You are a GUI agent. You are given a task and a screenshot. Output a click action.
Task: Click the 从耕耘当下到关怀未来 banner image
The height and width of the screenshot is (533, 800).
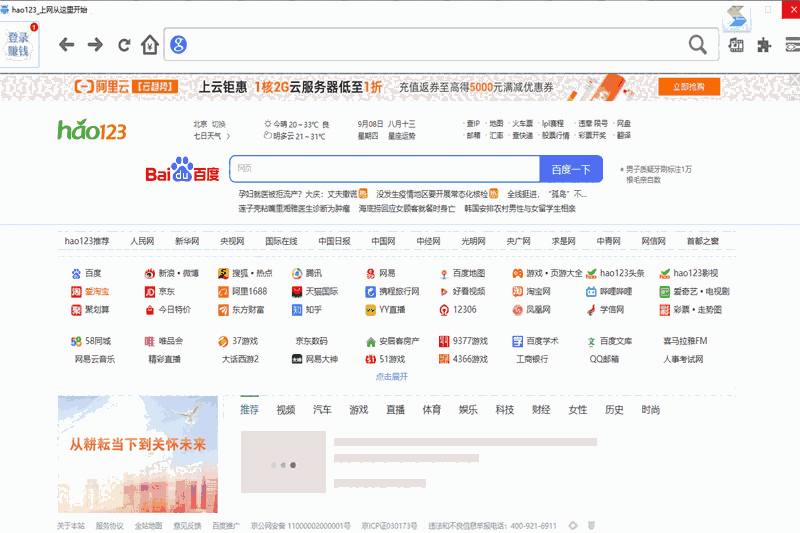[x=138, y=454]
